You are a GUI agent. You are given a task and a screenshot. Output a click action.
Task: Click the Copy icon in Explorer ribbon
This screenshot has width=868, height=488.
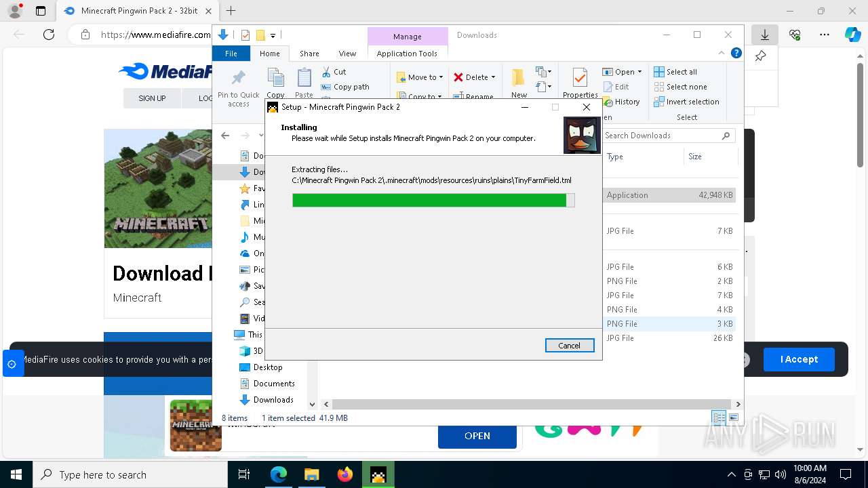275,83
